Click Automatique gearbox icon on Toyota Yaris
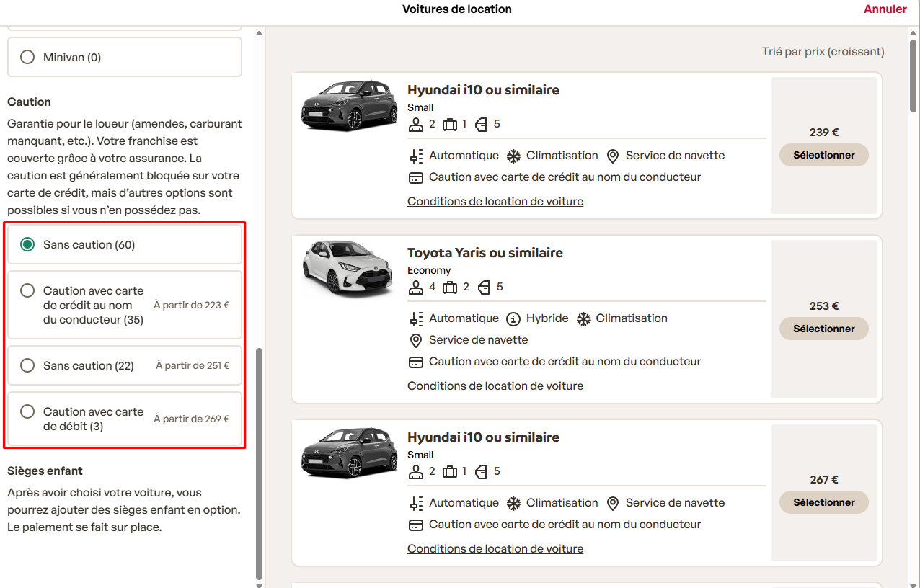Screen dimensions: 920x588 click(415, 319)
